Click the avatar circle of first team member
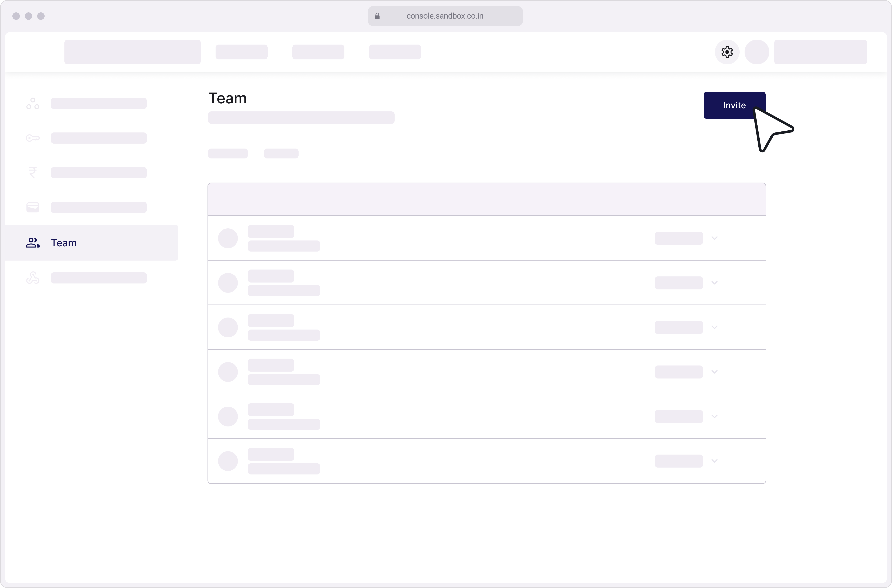892x588 pixels. point(228,238)
